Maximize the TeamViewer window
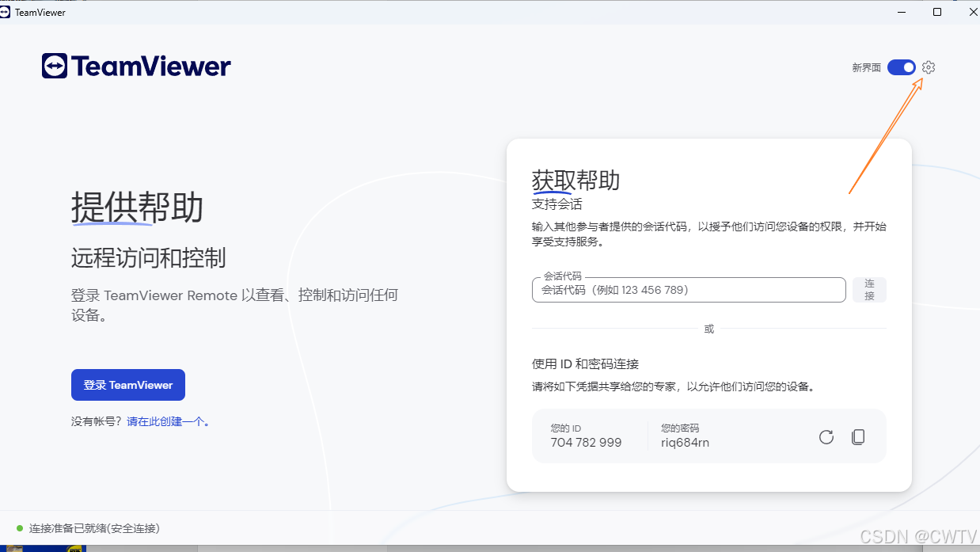This screenshot has height=552, width=980. [x=937, y=12]
